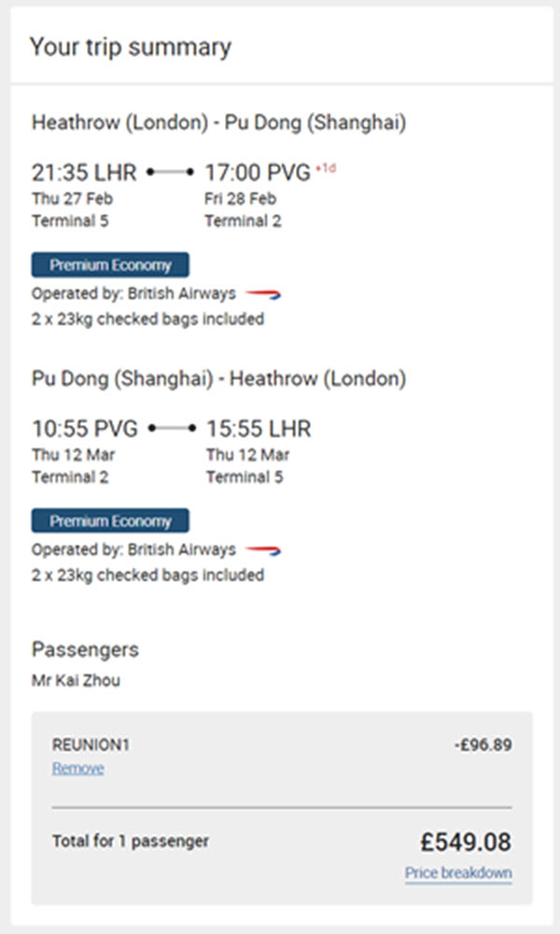Click the £549.08 total price
The width and height of the screenshot is (560, 934).
466,842
